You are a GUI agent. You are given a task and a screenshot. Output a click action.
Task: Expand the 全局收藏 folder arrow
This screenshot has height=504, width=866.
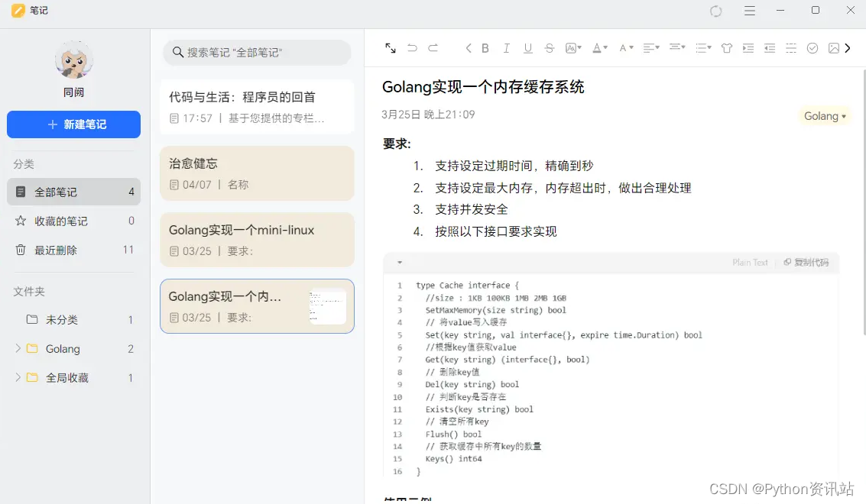click(x=18, y=377)
